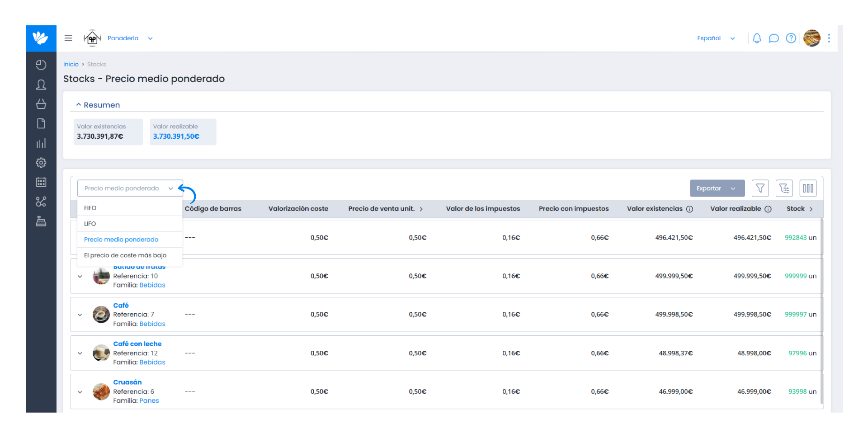Open the Exportar dropdown button

[717, 188]
